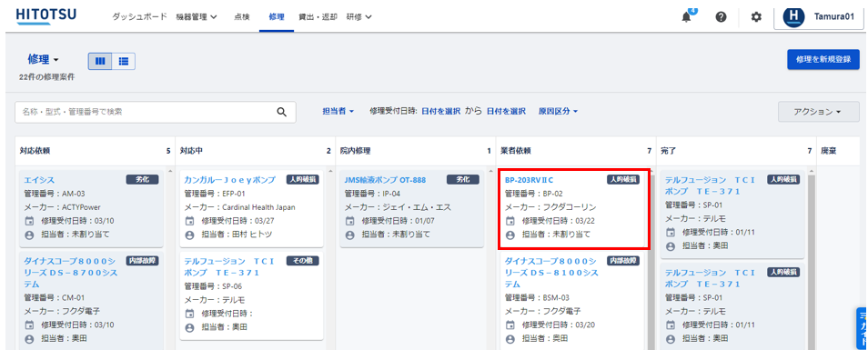The height and width of the screenshot is (350, 868).
Task: Go to 貸出・返却 tab
Action: [x=318, y=16]
